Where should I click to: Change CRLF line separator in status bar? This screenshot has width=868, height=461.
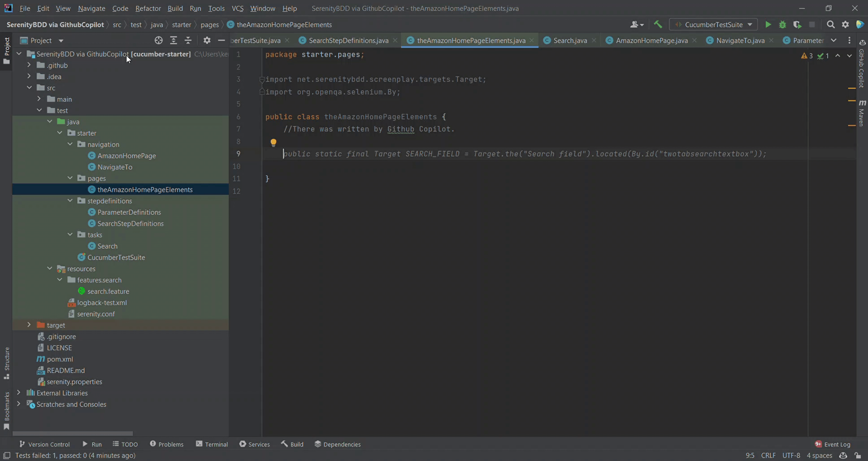768,455
